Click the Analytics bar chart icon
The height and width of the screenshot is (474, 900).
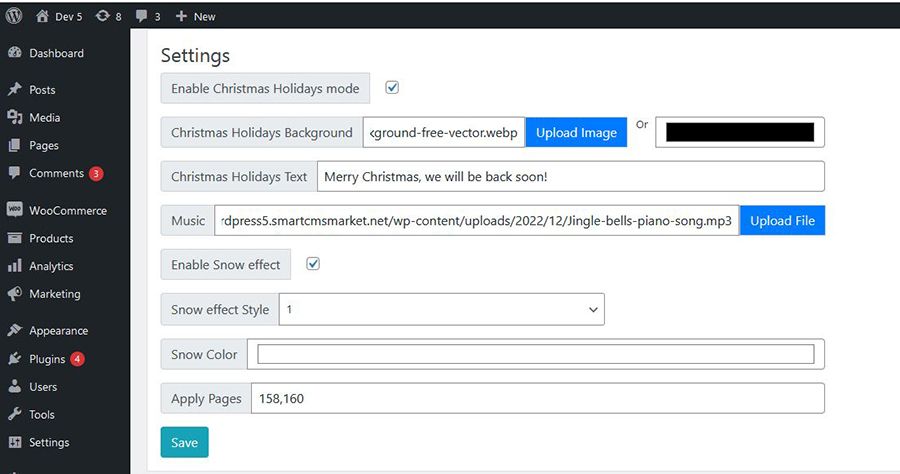coord(15,266)
